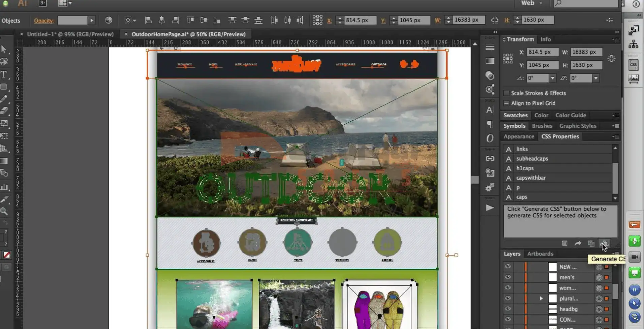Hide the men's layer via eye icon
644x329 pixels.
508,277
